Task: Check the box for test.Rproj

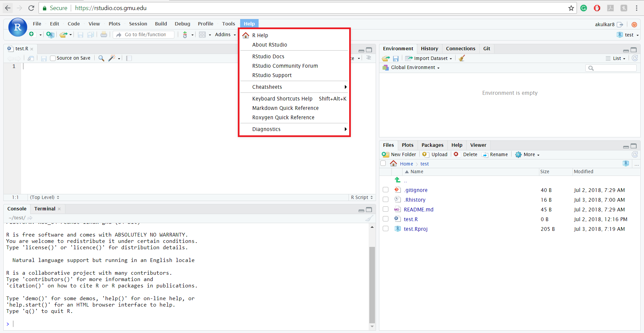Action: pyautogui.click(x=386, y=229)
